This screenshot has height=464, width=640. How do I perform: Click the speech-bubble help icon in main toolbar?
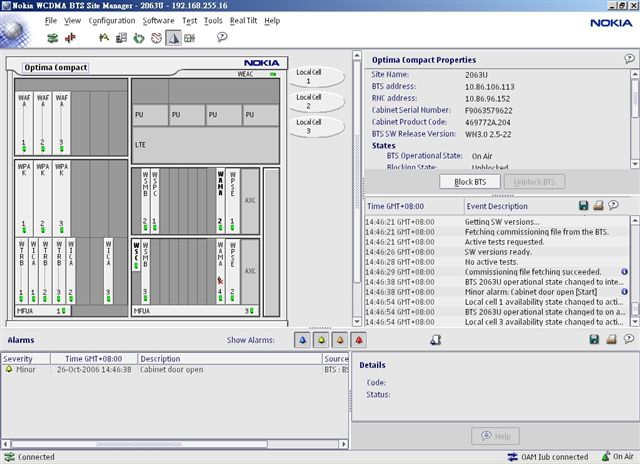pos(222,37)
